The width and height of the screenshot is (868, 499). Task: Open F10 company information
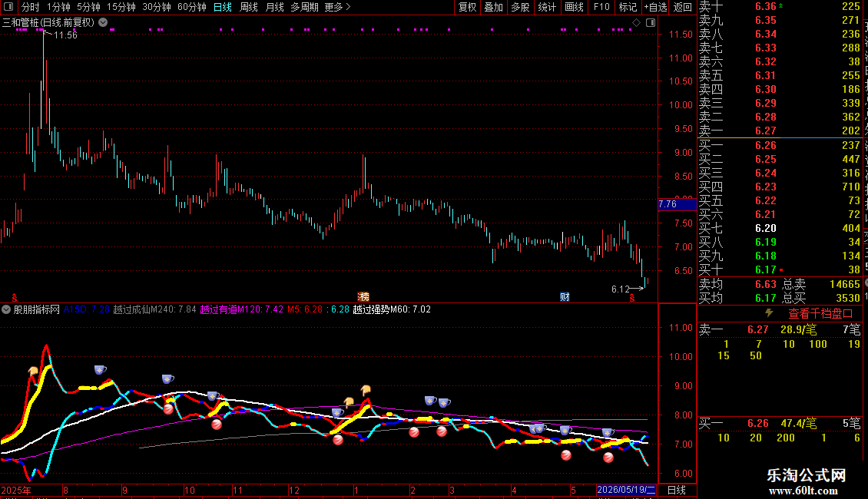[601, 7]
